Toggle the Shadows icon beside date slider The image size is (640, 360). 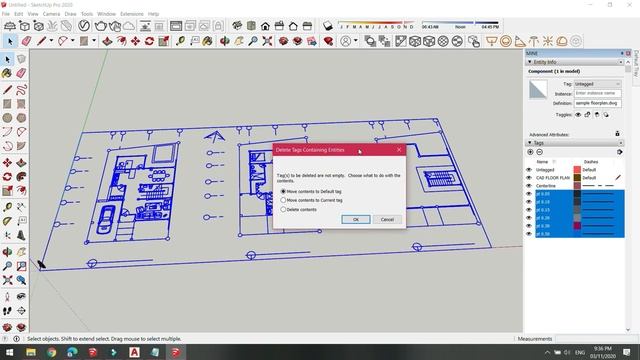click(328, 27)
